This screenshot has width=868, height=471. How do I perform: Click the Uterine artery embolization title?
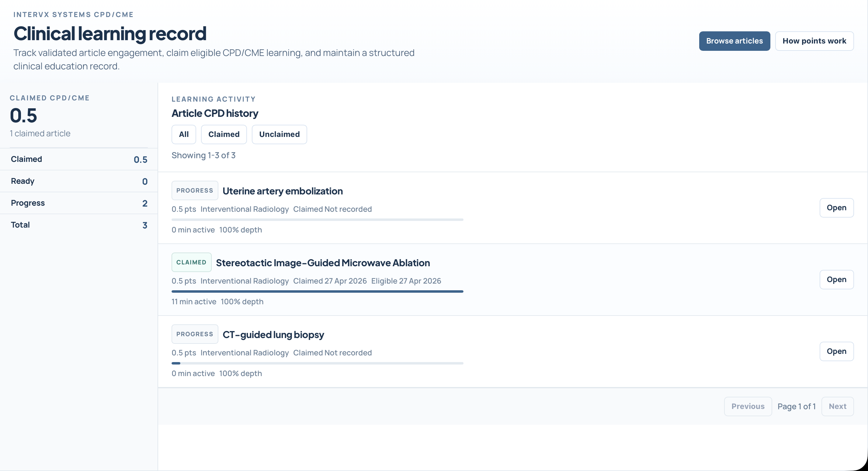(x=282, y=191)
